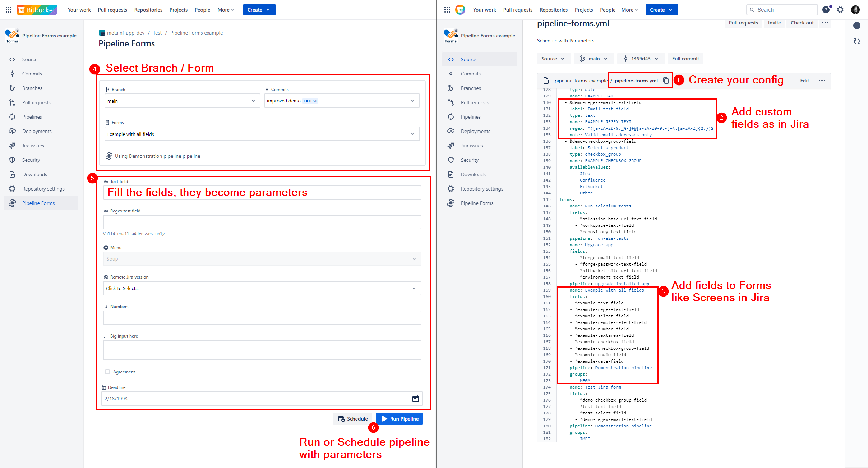868x468 pixels.
Task: Expand the Branch dropdown showing main
Action: (182, 101)
